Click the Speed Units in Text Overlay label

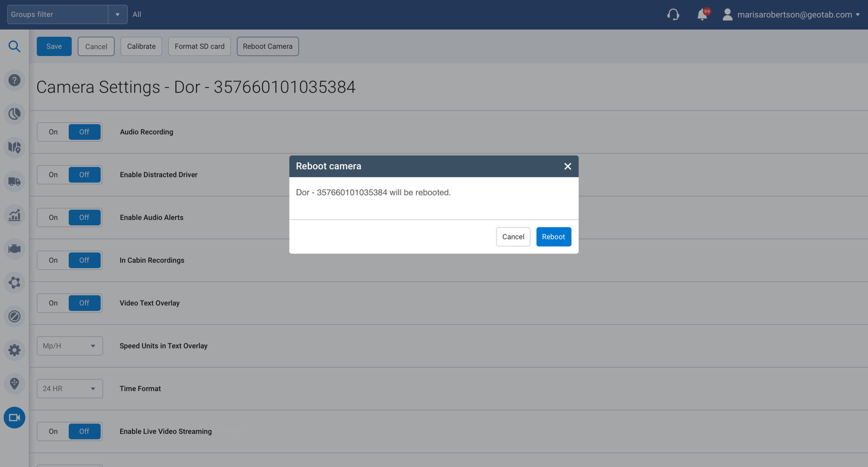coord(164,346)
